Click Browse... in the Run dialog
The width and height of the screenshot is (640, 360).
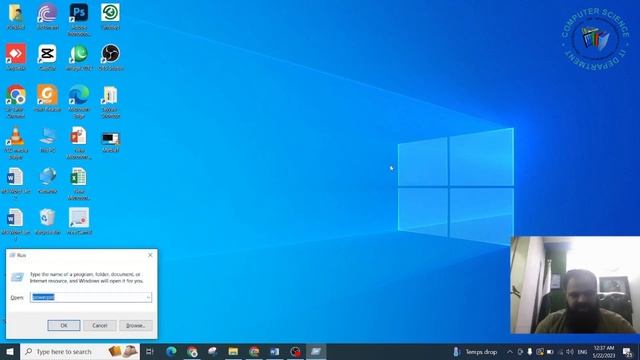point(136,325)
